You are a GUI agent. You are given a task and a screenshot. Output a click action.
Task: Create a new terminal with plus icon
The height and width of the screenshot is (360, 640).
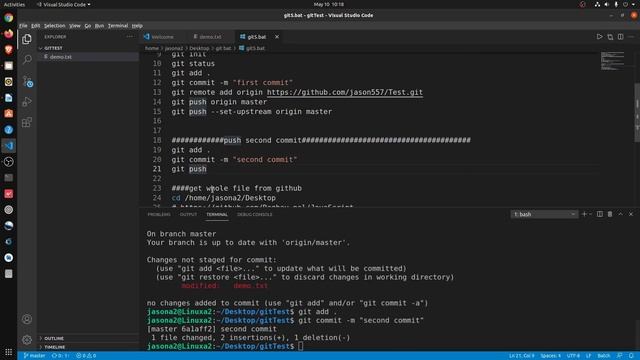pyautogui.click(x=584, y=214)
